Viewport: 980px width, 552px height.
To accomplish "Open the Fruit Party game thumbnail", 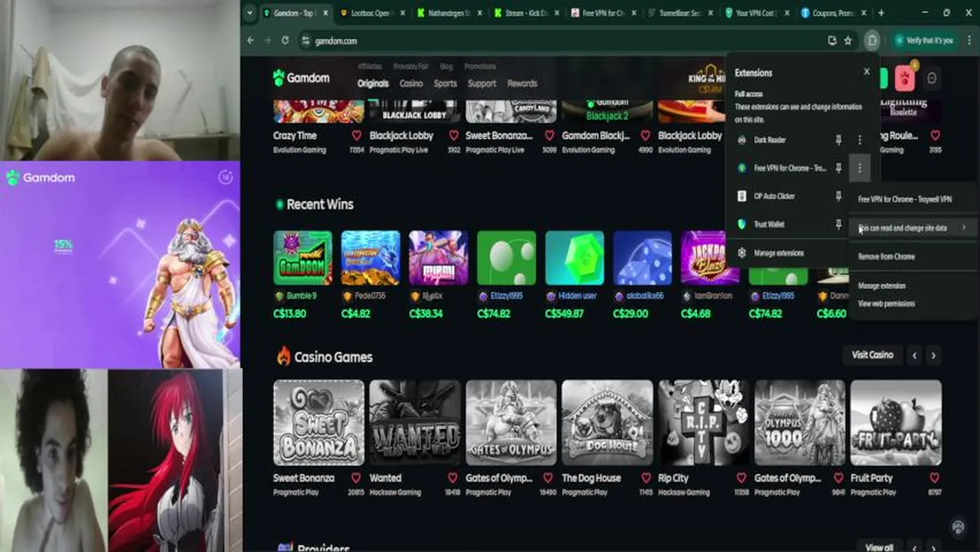I will point(896,422).
